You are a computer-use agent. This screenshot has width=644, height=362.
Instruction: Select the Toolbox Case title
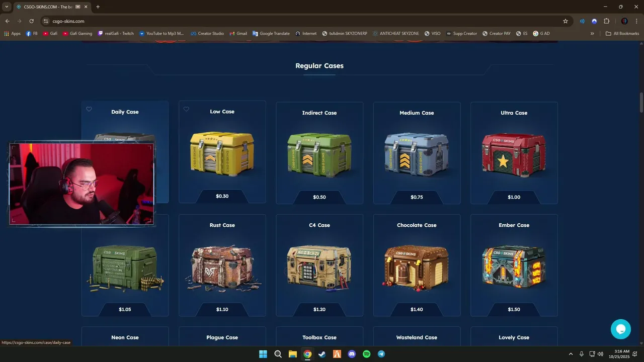(x=319, y=337)
